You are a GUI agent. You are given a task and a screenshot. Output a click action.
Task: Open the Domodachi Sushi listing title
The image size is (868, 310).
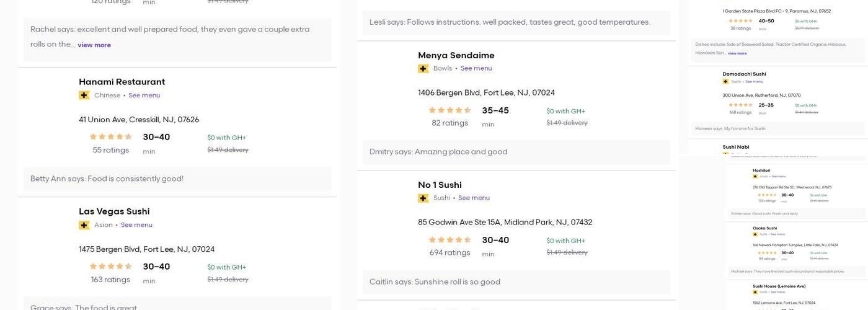coord(744,74)
